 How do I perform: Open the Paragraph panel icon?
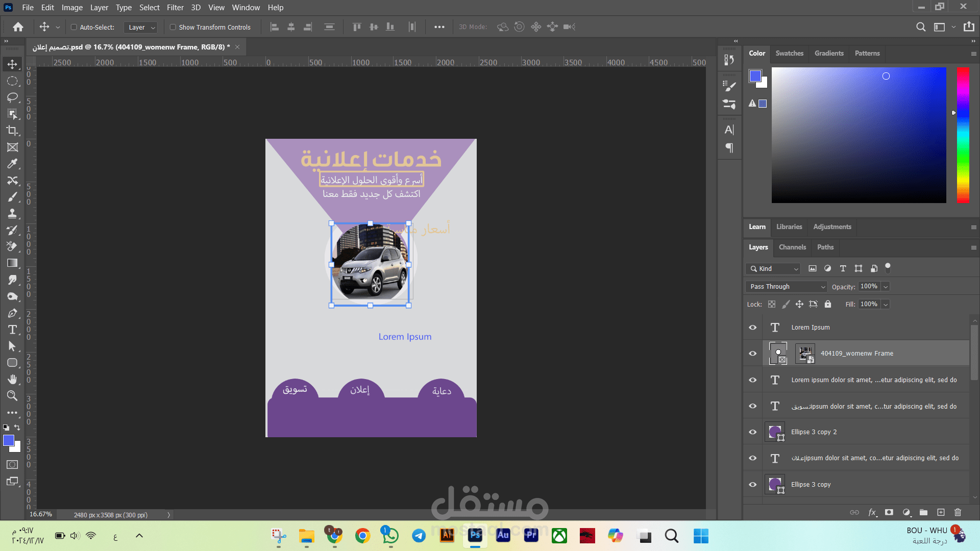[x=729, y=148]
